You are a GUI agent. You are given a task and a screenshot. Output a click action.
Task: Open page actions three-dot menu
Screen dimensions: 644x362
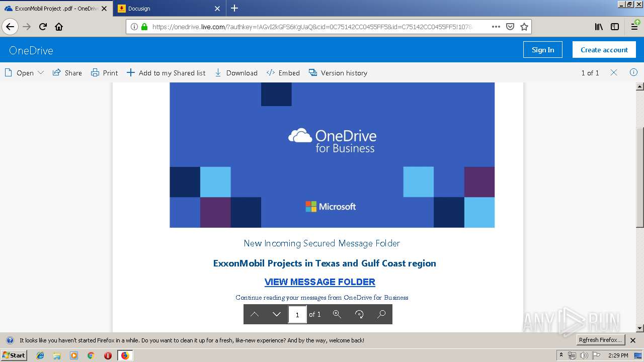pos(496,27)
